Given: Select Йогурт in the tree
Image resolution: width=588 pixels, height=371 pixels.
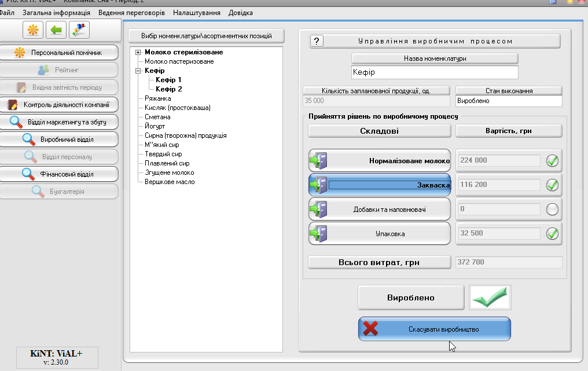Looking at the screenshot, I should 155,126.
